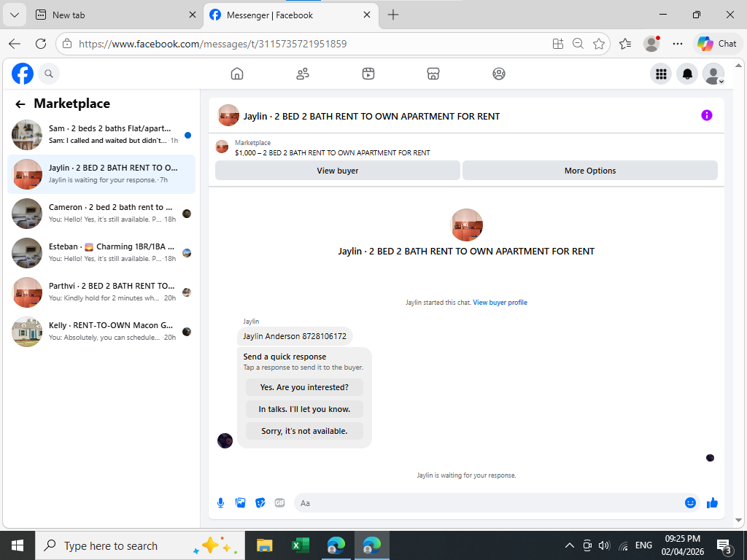Open the View buyer profile link
This screenshot has width=747, height=560.
(500, 303)
